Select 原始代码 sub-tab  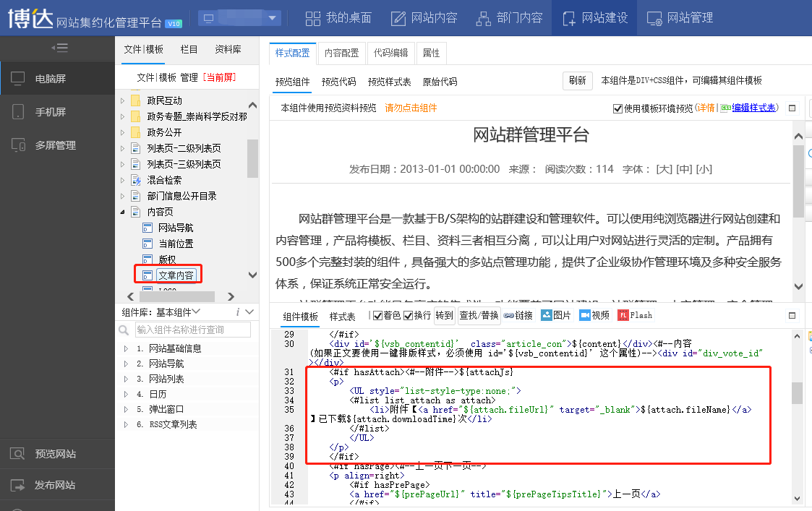(440, 82)
